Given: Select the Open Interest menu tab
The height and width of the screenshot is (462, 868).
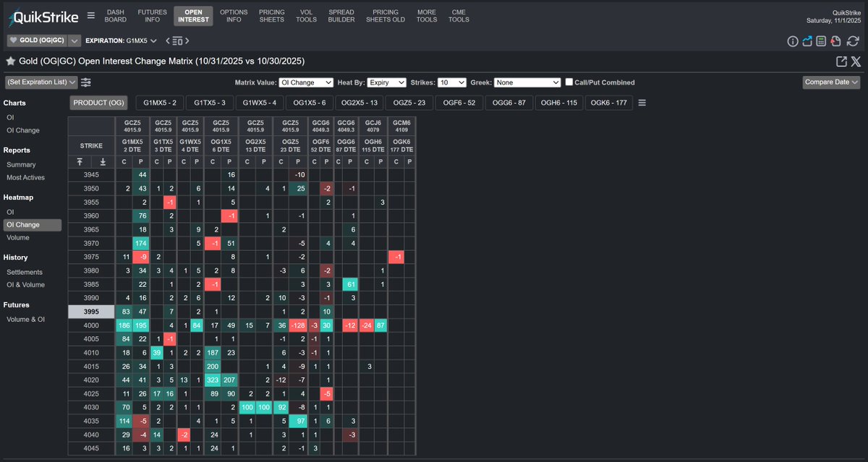Looking at the screenshot, I should tap(194, 16).
